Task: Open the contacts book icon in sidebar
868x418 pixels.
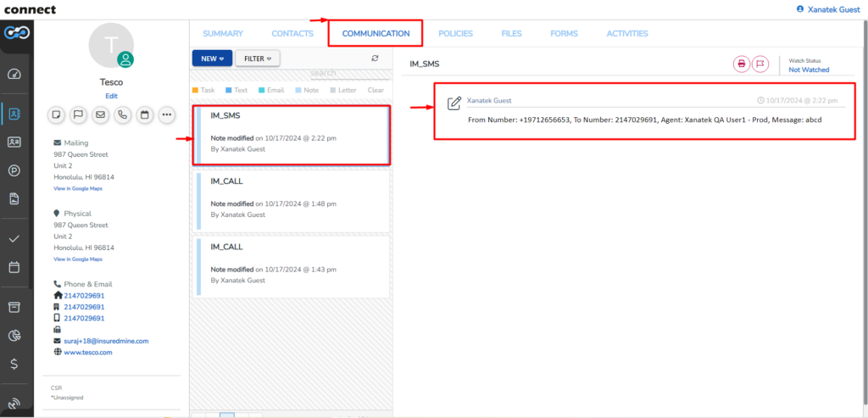Action: (14, 114)
